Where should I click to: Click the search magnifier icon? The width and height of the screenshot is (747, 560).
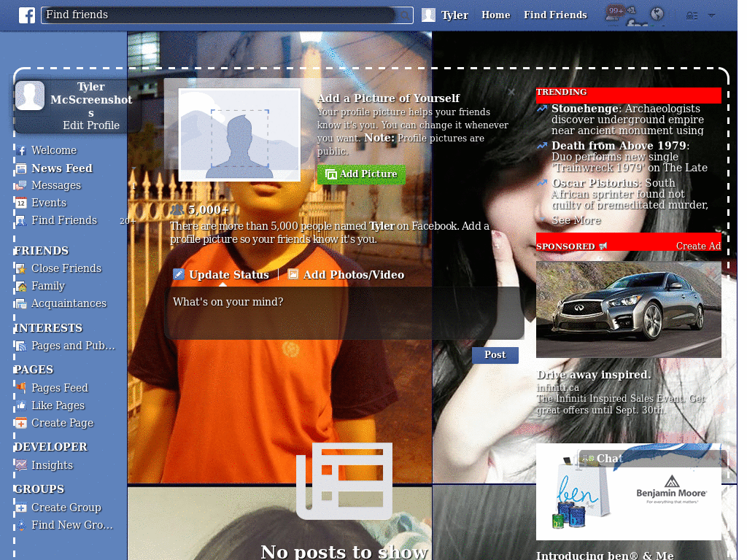[404, 15]
